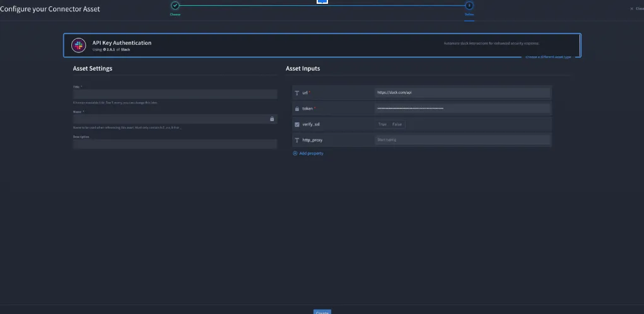The width and height of the screenshot is (644, 314).
Task: Click the text type icon beside url
Action: 297,93
